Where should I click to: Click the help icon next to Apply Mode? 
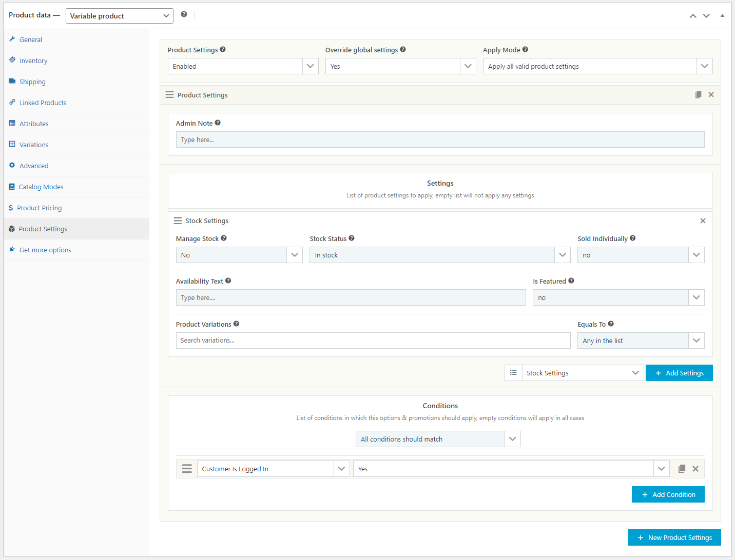[x=525, y=49]
